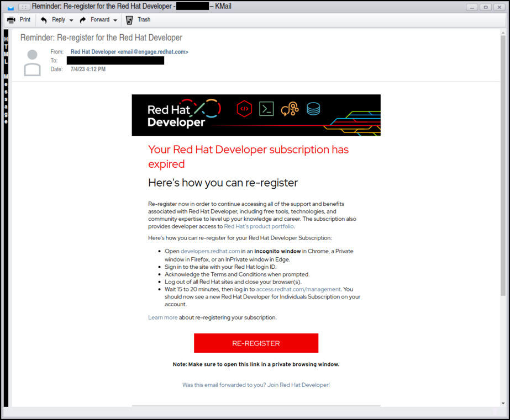Click the email subject heading text
The height and width of the screenshot is (420, 510).
pos(101,38)
